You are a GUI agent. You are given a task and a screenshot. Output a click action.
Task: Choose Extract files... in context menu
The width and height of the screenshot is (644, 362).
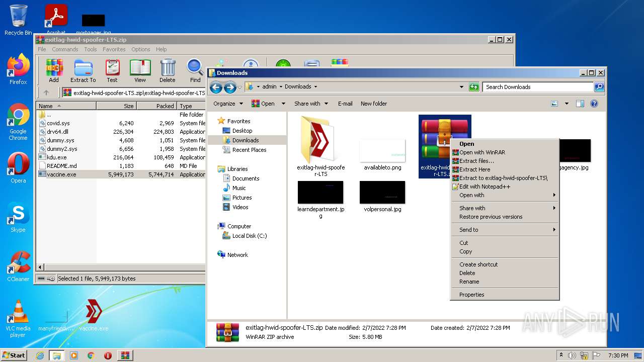pyautogui.click(x=505, y=161)
